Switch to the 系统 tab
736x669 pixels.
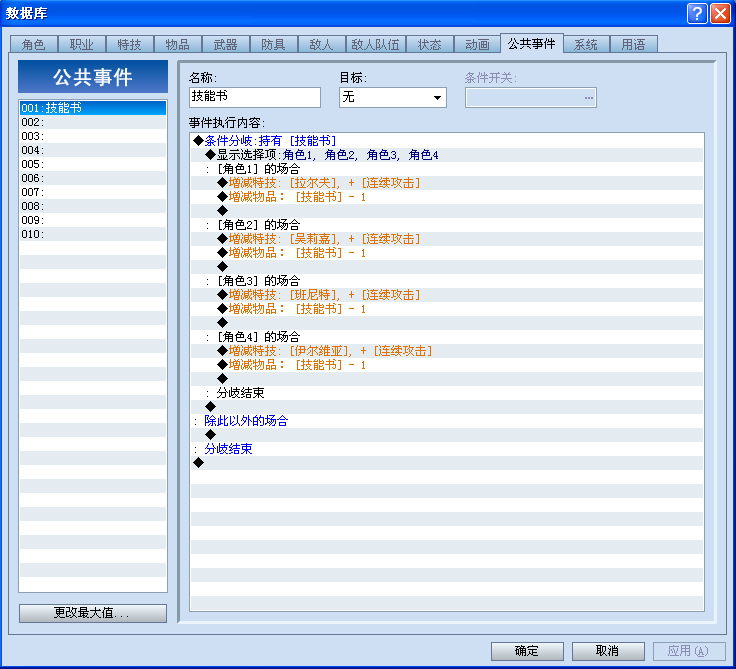pyautogui.click(x=586, y=45)
